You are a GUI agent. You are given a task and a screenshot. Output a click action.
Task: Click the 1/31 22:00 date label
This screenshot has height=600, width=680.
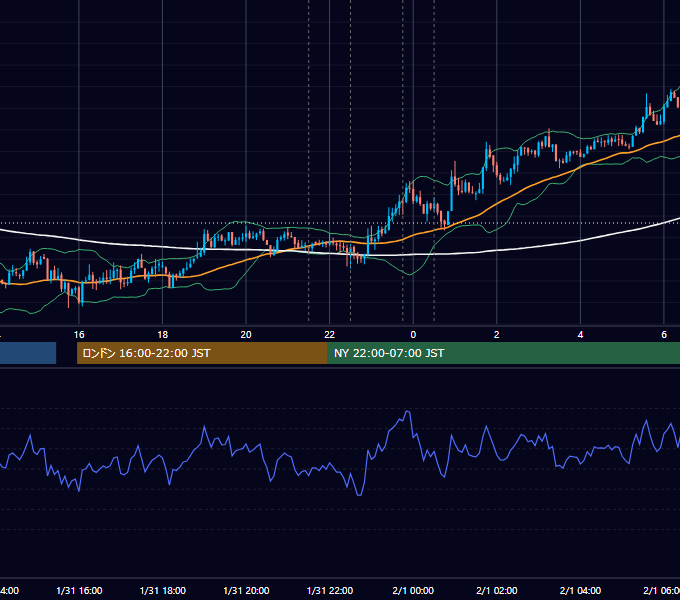[x=330, y=590]
